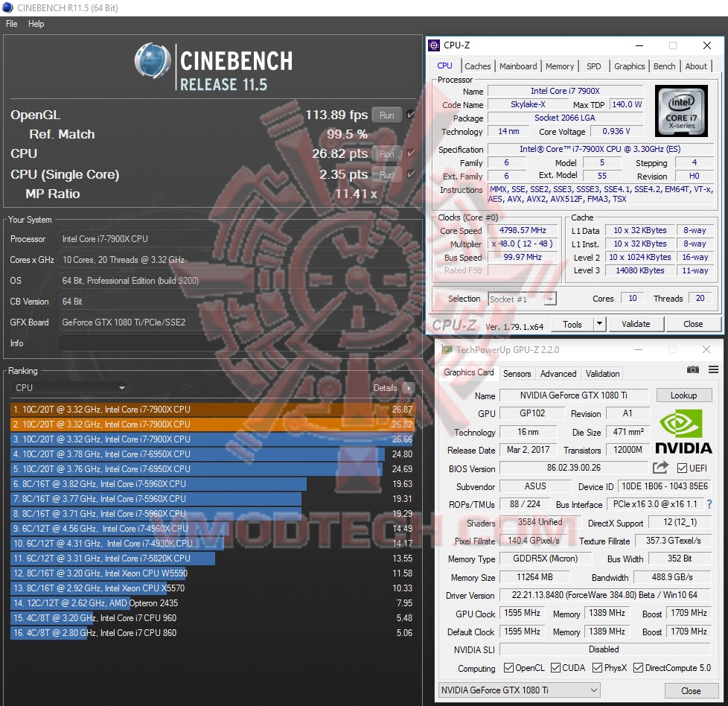The image size is (728, 706).
Task: Switch to the Bench tab in CPU-Z
Action: click(x=665, y=66)
